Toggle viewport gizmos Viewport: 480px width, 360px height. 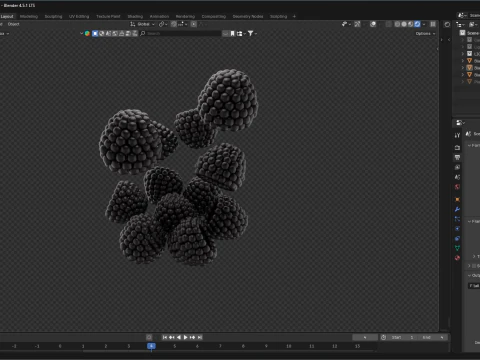[357, 24]
